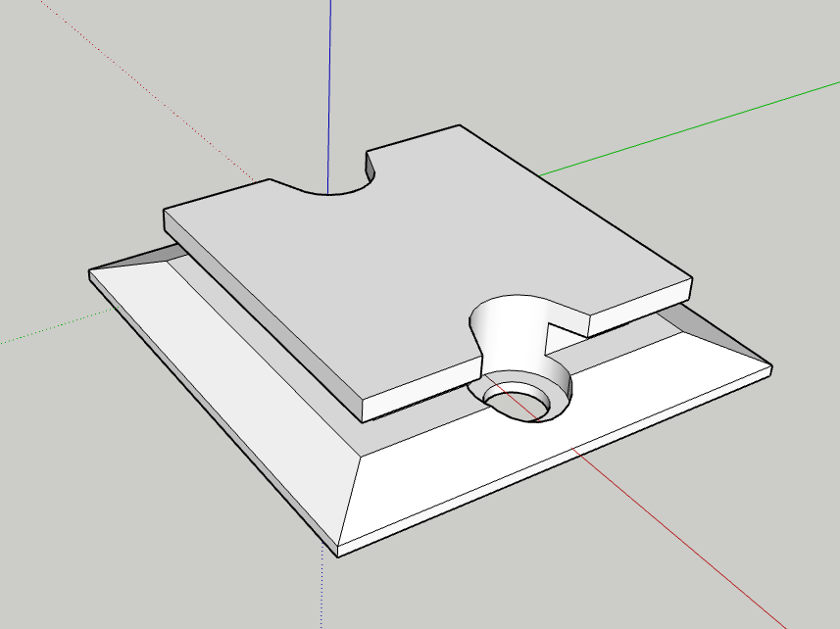The height and width of the screenshot is (629, 840).
Task: Click the through hole inside the countersink
Action: 519,404
